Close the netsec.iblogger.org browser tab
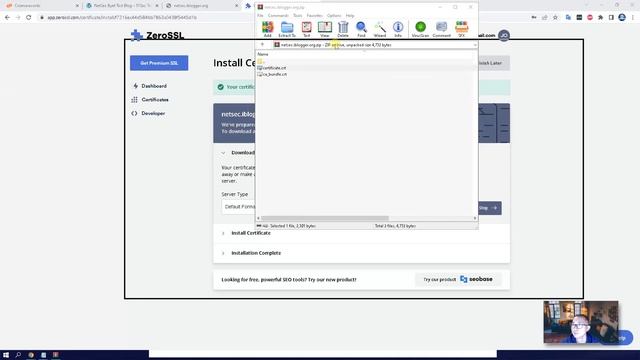The width and height of the screenshot is (640, 360). (x=237, y=6)
